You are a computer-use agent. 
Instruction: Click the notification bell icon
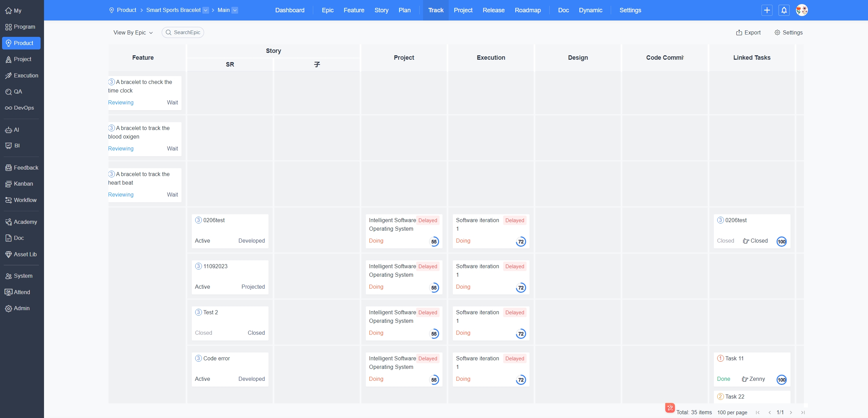[784, 10]
